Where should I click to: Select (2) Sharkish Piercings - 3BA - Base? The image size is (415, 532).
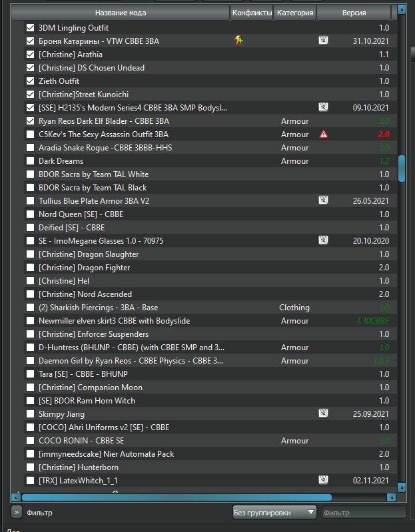coord(210,308)
